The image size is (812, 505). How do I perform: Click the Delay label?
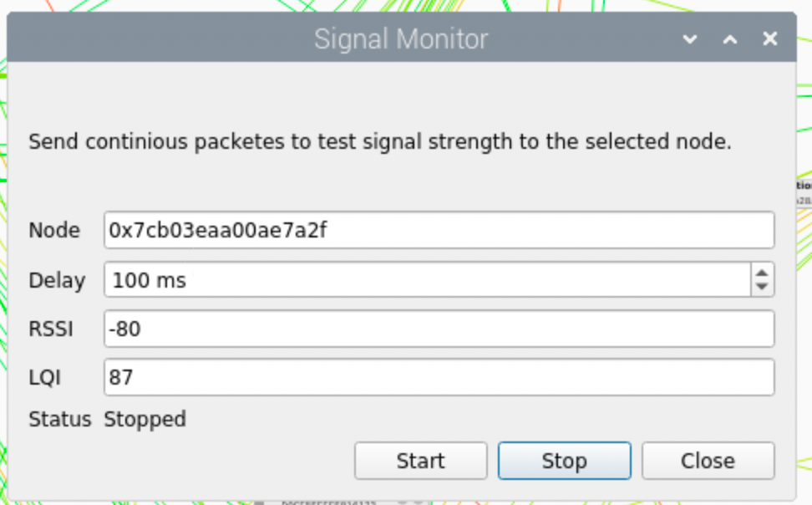[x=57, y=280]
